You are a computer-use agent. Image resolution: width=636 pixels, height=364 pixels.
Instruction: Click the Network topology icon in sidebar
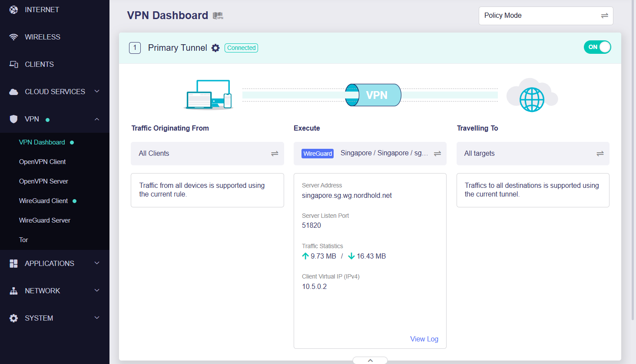point(14,291)
